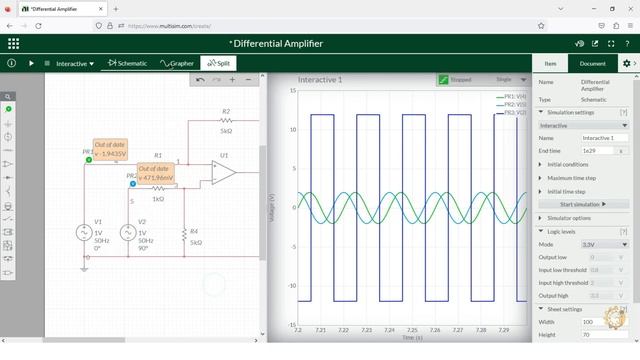Select green probe PR1 on schematic

coord(89,160)
